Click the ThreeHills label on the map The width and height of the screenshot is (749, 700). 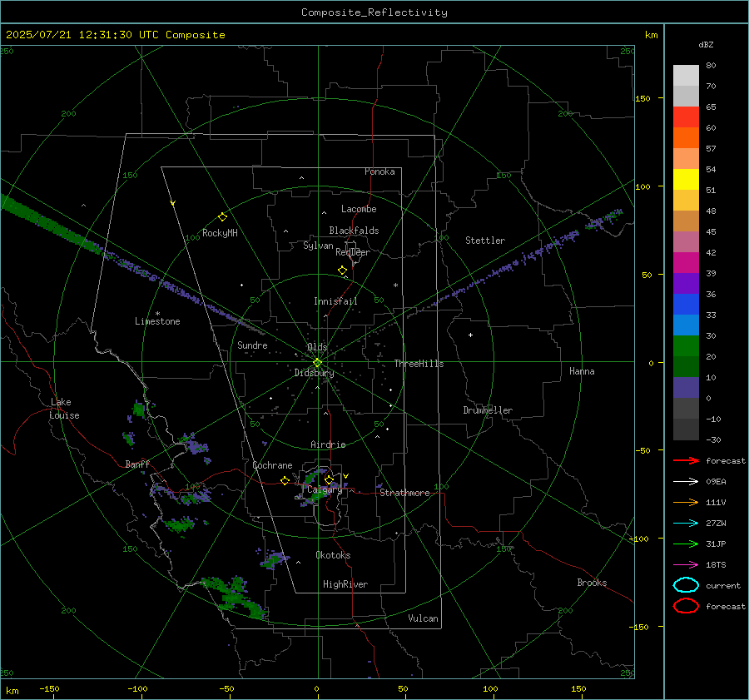pos(419,364)
